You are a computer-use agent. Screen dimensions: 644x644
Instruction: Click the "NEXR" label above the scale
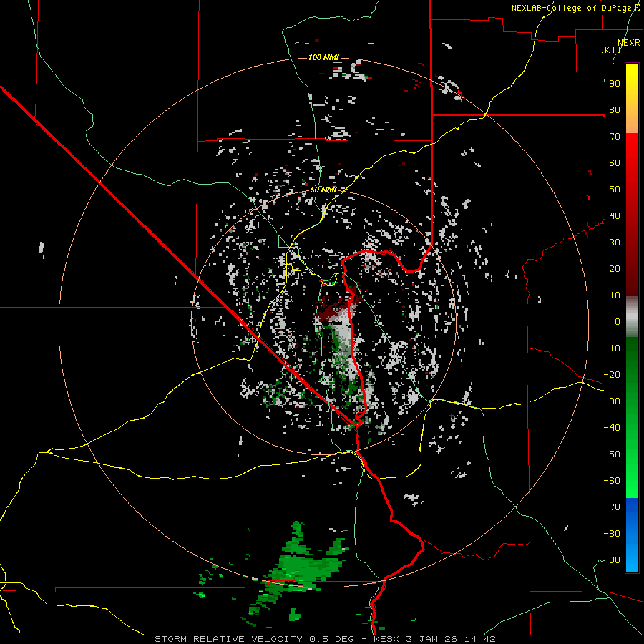[629, 43]
